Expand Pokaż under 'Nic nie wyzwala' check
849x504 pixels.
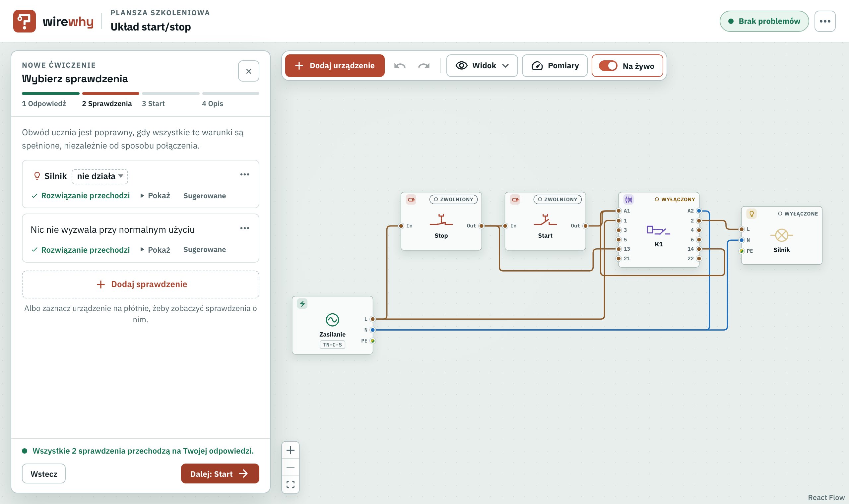tap(155, 250)
